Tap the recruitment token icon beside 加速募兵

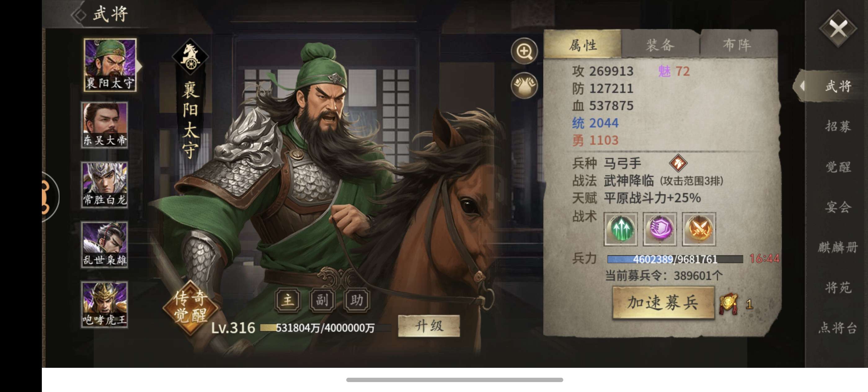(x=729, y=303)
